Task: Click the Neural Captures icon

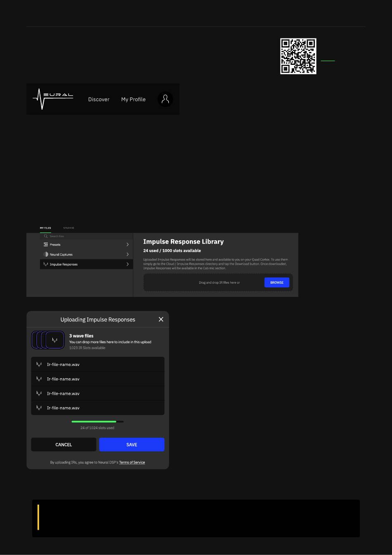Action: click(46, 254)
